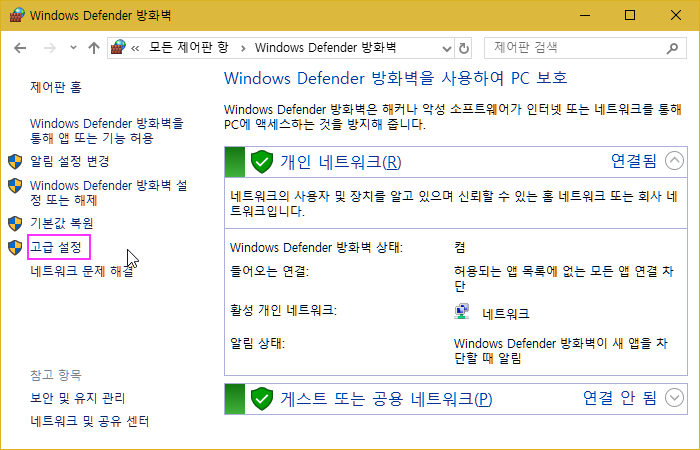Click the 연결 안 됨 status text
700x450 pixels.
click(x=620, y=397)
